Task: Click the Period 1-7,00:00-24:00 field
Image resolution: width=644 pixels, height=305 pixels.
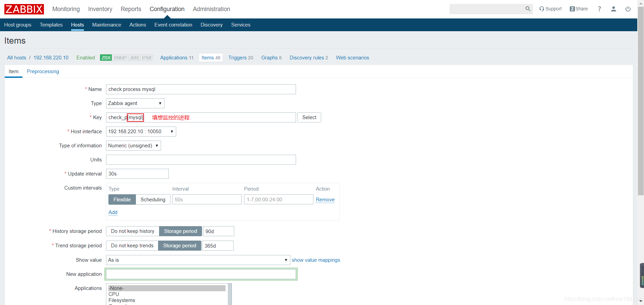Action: pyautogui.click(x=279, y=200)
